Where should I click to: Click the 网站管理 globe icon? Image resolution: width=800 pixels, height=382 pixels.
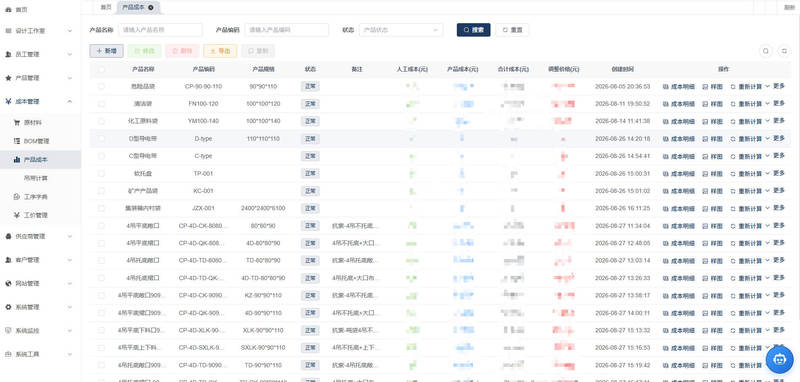[x=8, y=283]
